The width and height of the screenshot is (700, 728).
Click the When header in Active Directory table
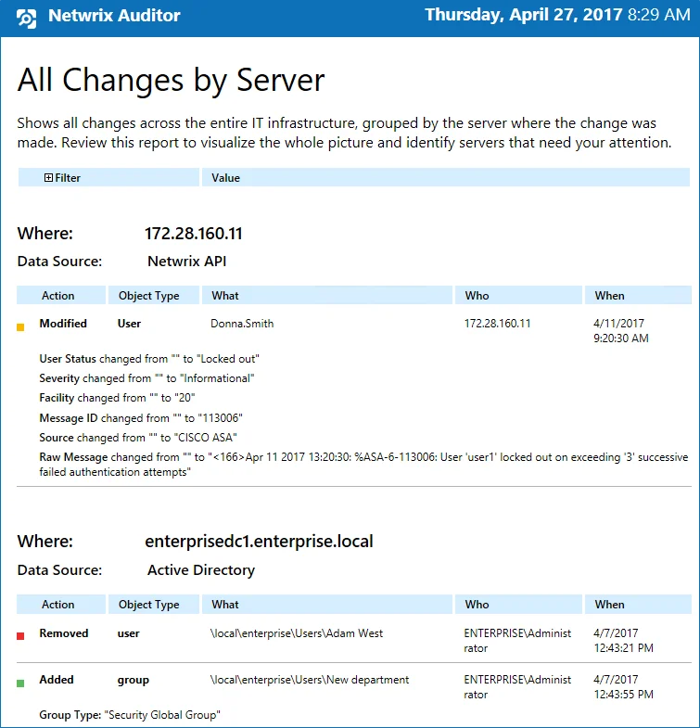tap(638, 604)
